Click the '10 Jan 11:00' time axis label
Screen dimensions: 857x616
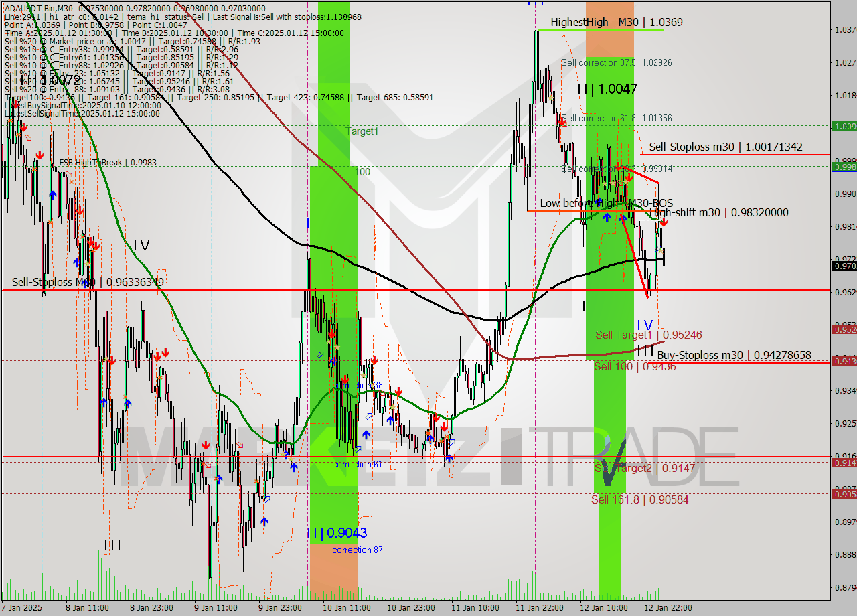[346, 608]
